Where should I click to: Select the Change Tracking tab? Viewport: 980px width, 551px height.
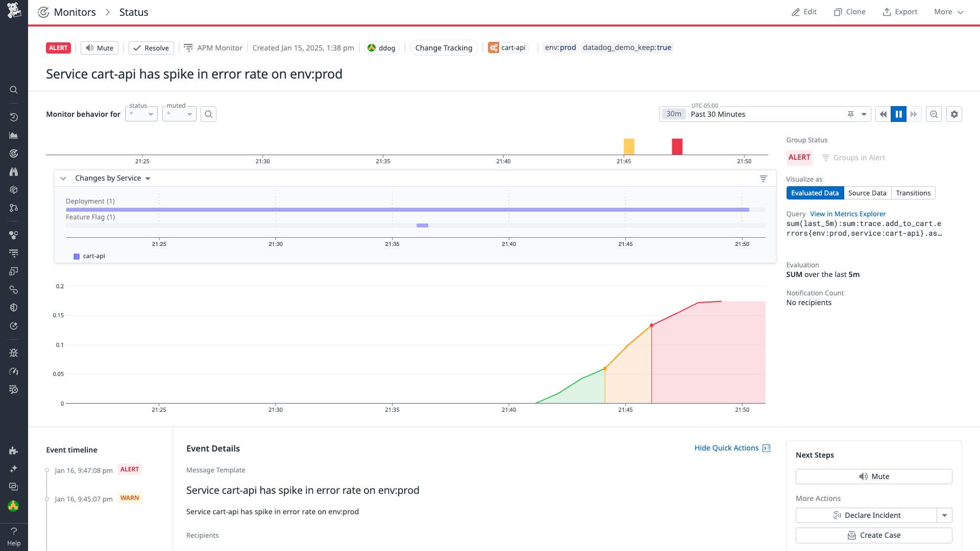tap(443, 47)
